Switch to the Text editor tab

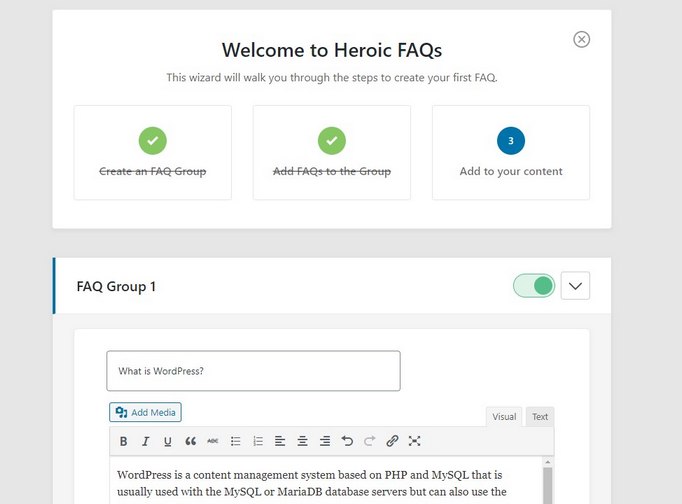[540, 417]
